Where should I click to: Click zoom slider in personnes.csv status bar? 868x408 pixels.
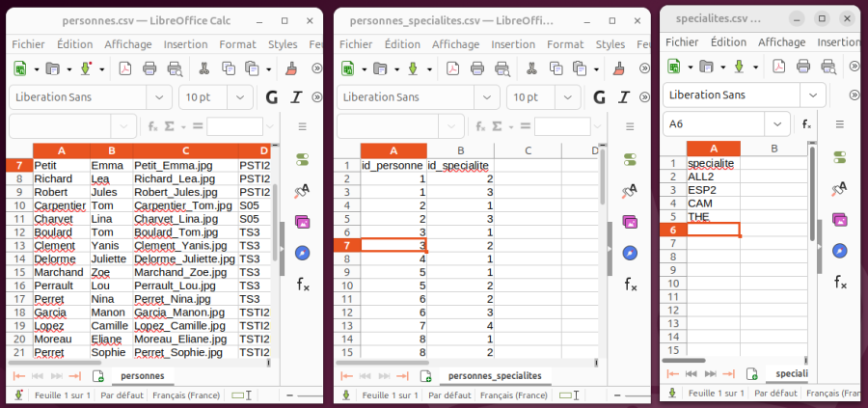[310, 395]
